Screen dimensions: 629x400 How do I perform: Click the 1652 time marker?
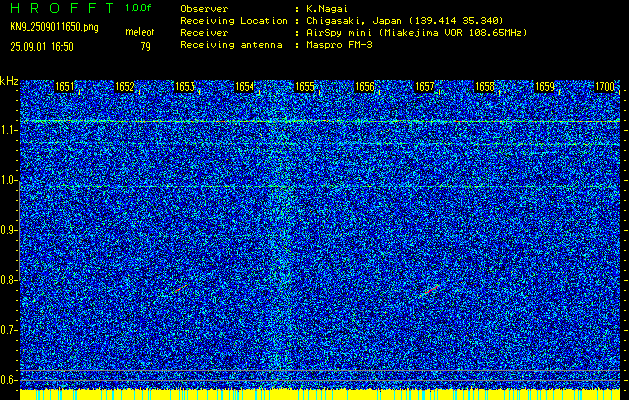point(124,87)
